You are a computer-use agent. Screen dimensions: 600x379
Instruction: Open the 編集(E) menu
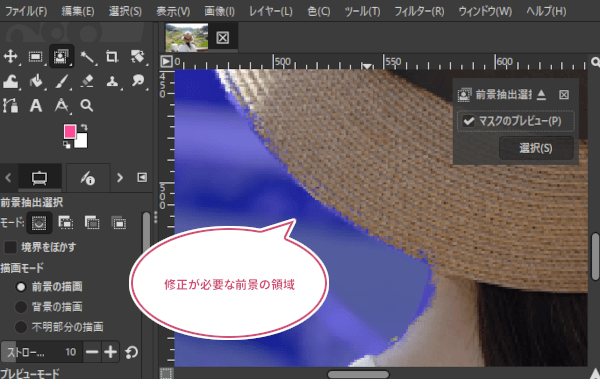click(x=78, y=11)
